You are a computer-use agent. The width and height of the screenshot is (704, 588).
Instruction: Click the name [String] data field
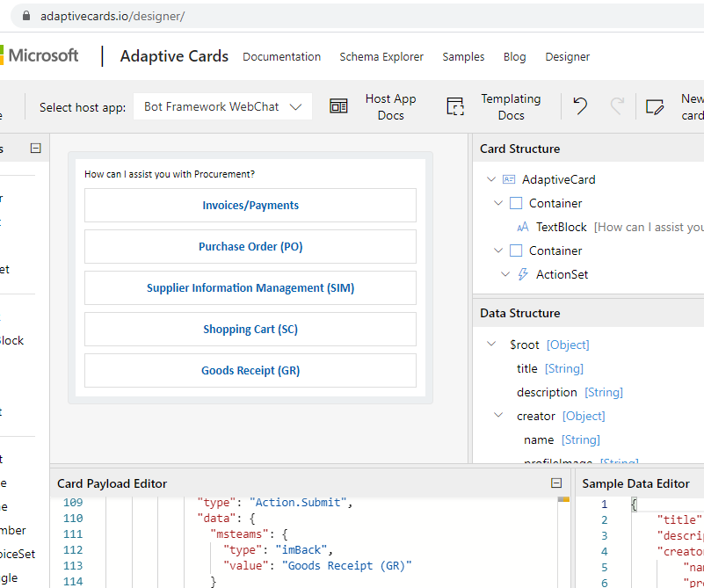[x=562, y=439]
